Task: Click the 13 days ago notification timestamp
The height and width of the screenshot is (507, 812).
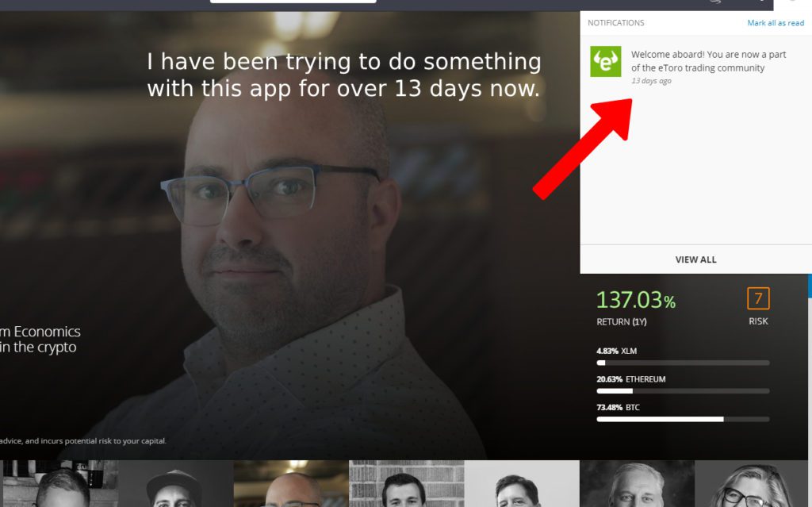Action: (651, 81)
